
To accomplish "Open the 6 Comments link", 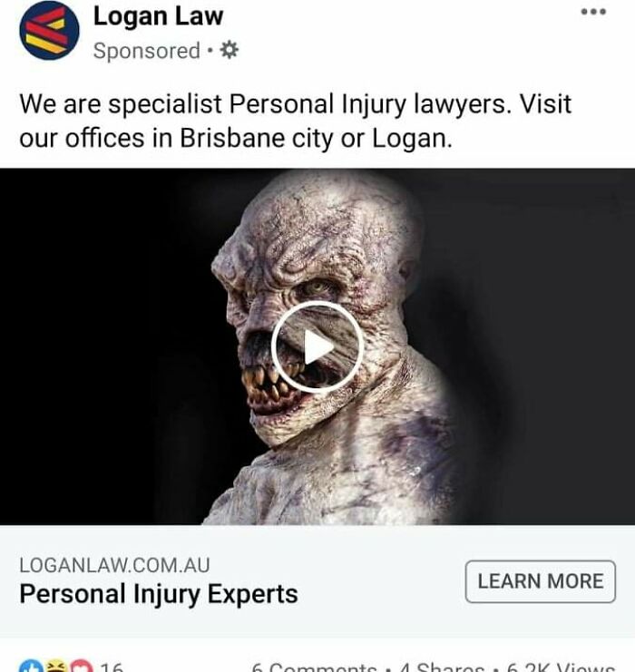I will [x=314, y=667].
